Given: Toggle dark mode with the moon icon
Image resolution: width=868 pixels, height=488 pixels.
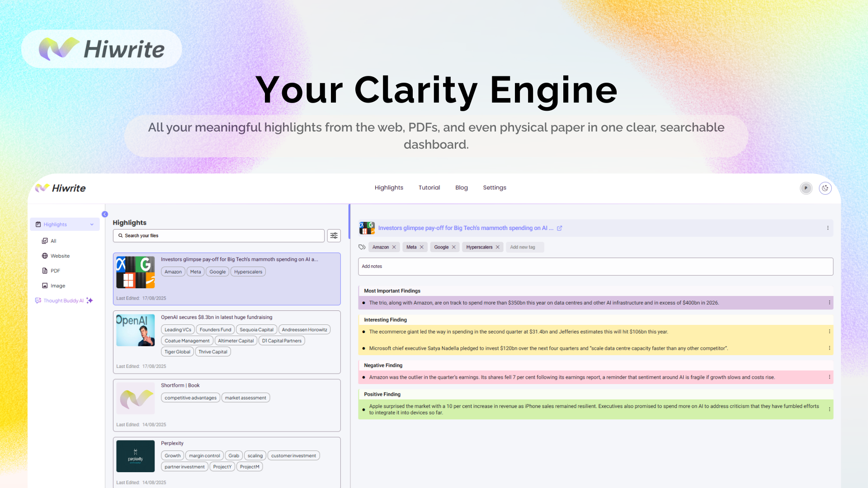Looking at the screenshot, I should (x=825, y=188).
